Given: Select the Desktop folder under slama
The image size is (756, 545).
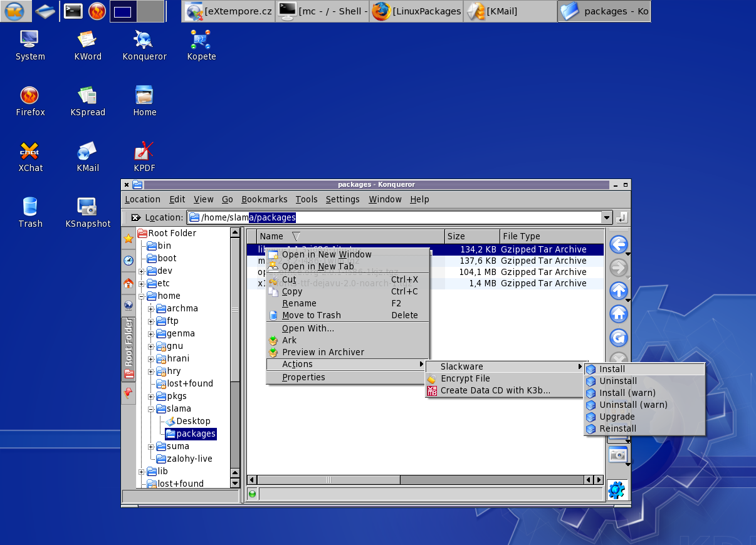Looking at the screenshot, I should [188, 421].
